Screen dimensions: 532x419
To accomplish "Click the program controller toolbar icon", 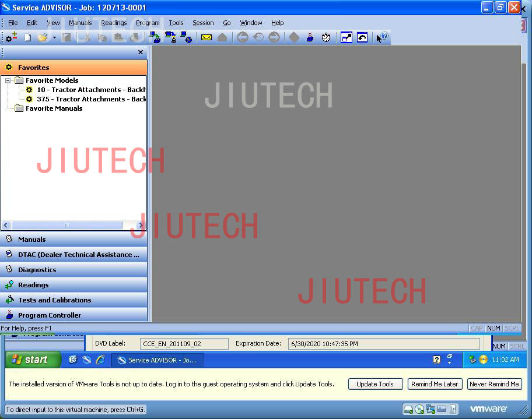I will pyautogui.click(x=310, y=37).
